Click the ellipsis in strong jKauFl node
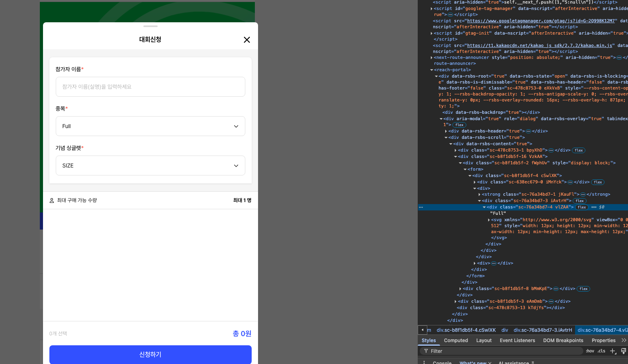628x364 pixels. click(x=583, y=195)
